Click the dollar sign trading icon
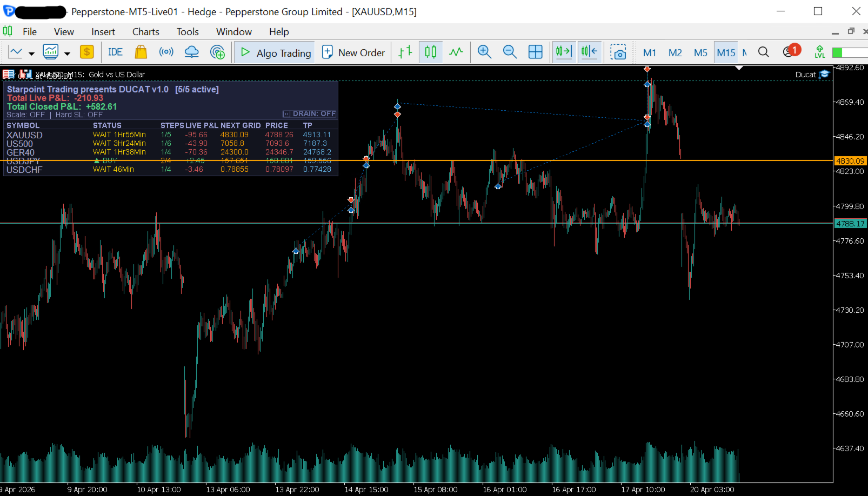The width and height of the screenshot is (868, 496). (86, 52)
